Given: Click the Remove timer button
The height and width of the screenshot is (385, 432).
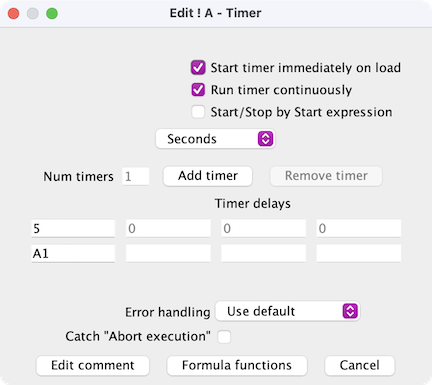Looking at the screenshot, I should [326, 176].
